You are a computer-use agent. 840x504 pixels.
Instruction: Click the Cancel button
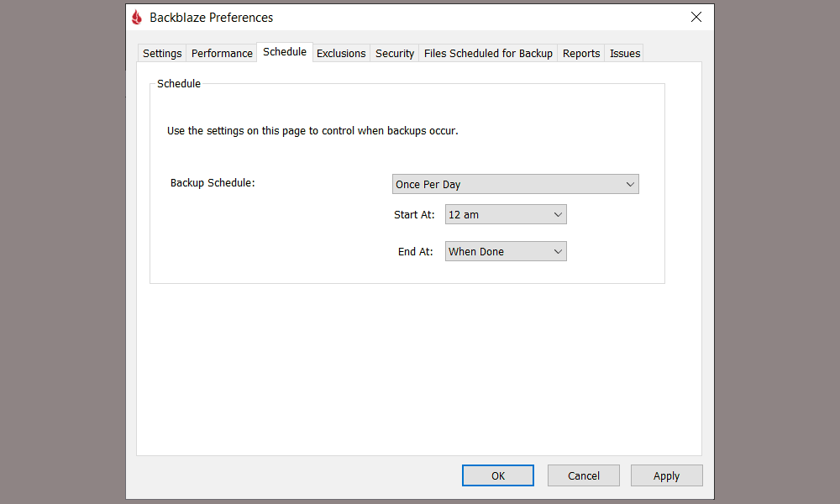(x=584, y=475)
